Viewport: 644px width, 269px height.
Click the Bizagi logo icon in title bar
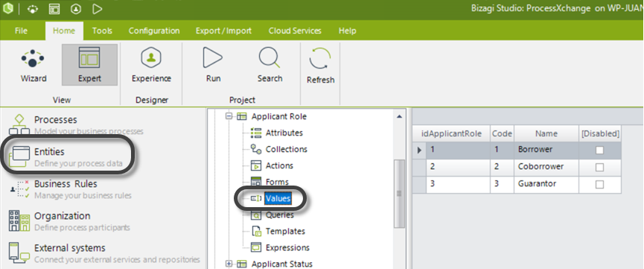coord(7,8)
